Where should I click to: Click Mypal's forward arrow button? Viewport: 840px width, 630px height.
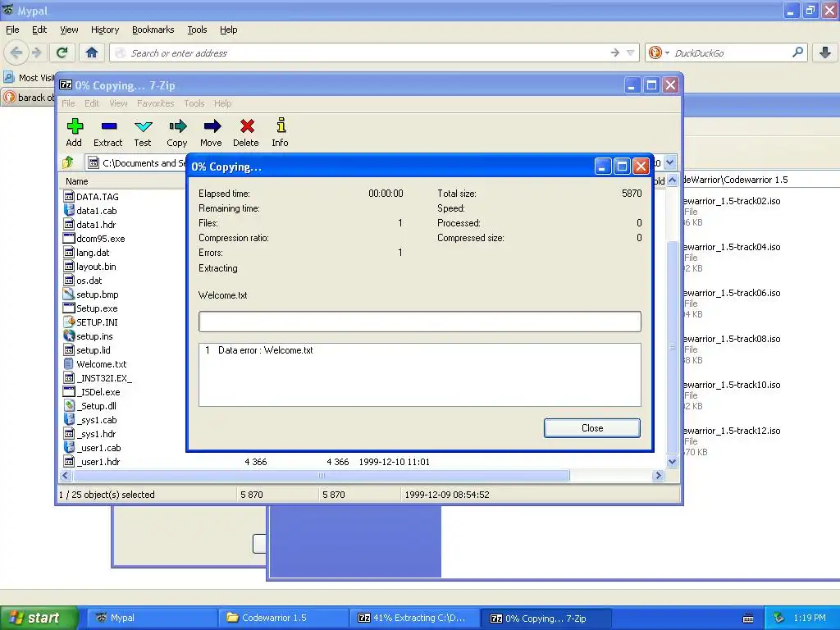pos(36,52)
